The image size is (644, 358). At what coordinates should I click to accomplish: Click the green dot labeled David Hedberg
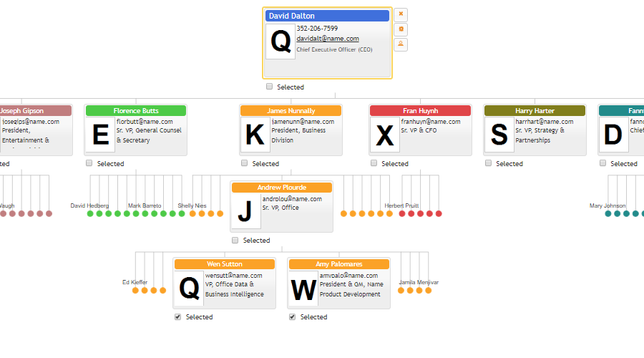pos(90,214)
